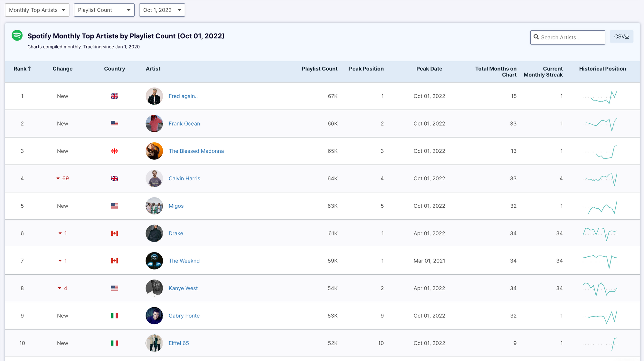Click Kanye West's historical position chart
This screenshot has height=361, width=644.
[x=600, y=289]
